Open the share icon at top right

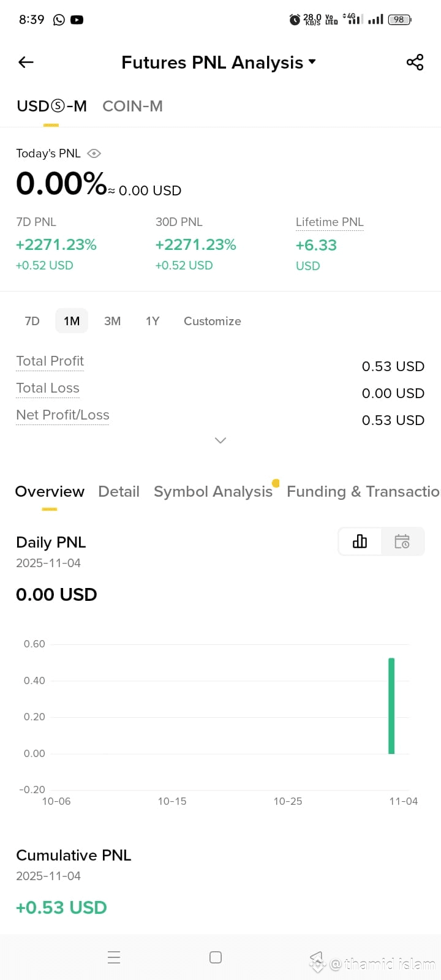[415, 62]
